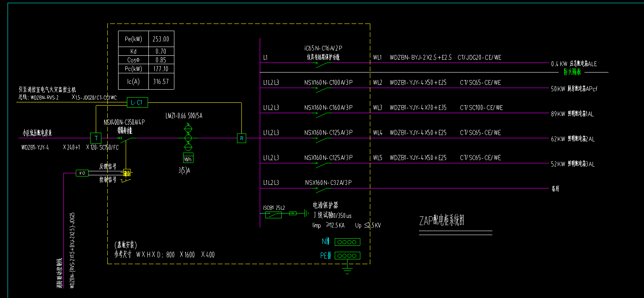
Task: Click the Pe(kW) header cell
Action: 133,39
